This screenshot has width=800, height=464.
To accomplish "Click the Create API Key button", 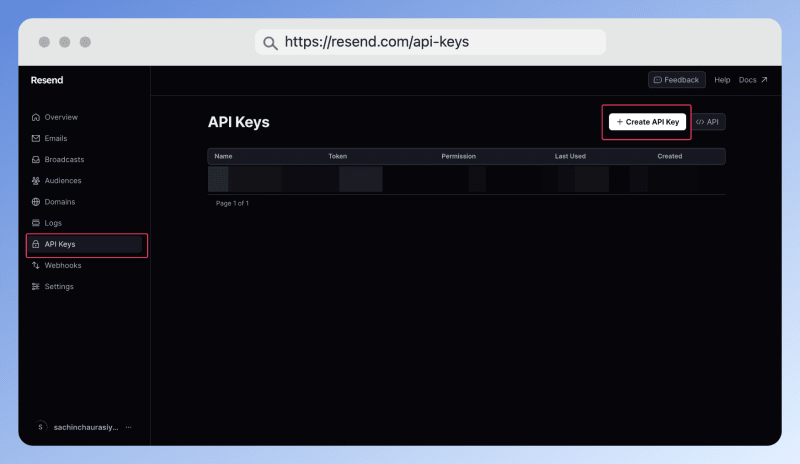I will click(x=647, y=122).
